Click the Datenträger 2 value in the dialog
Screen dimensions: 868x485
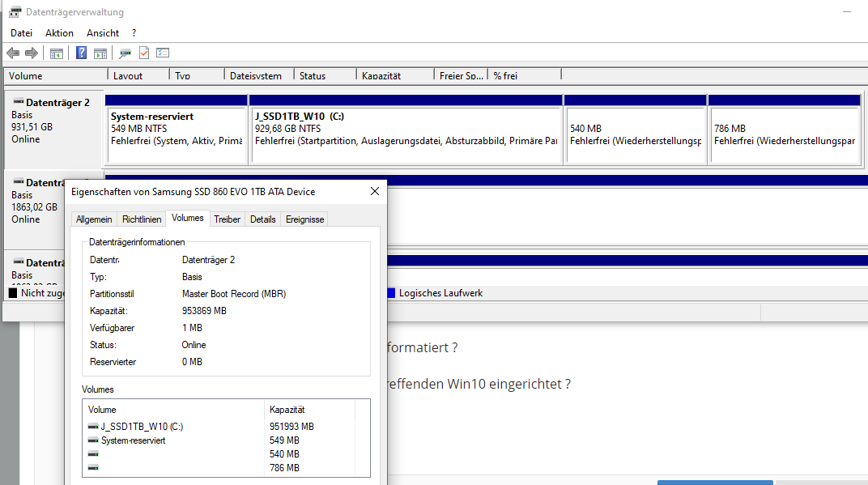pyautogui.click(x=208, y=260)
